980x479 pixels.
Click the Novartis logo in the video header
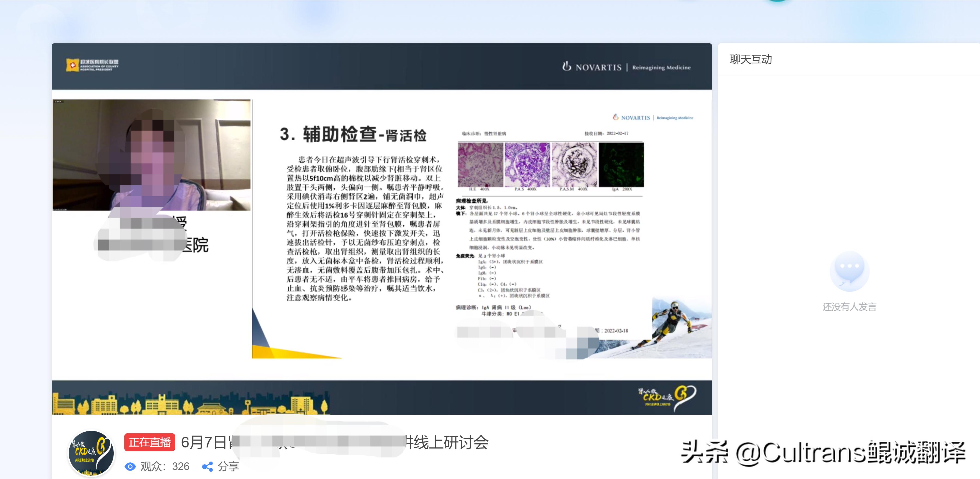point(626,67)
